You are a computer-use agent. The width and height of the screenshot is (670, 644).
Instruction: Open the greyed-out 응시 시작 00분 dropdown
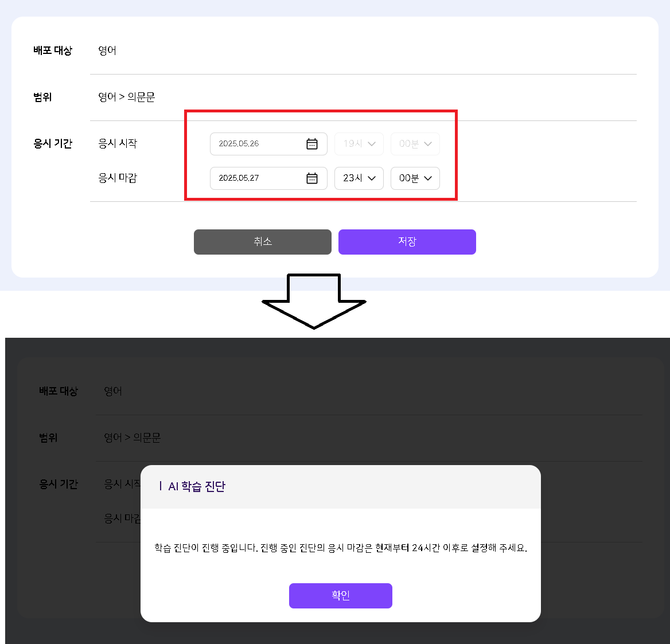click(415, 144)
